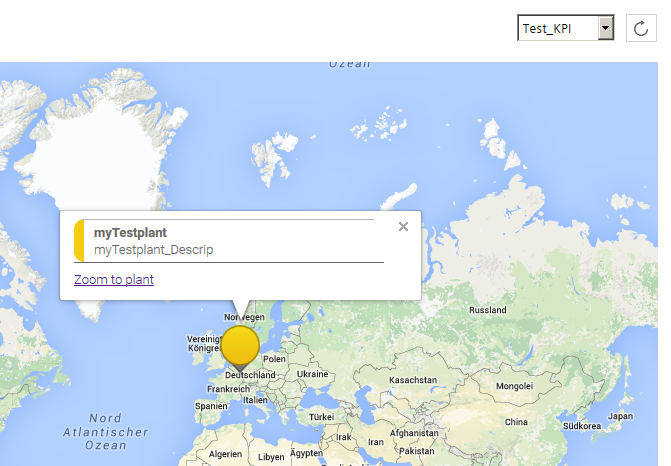Click the Afghanistan label on map
The image size is (671, 466).
pos(414,433)
